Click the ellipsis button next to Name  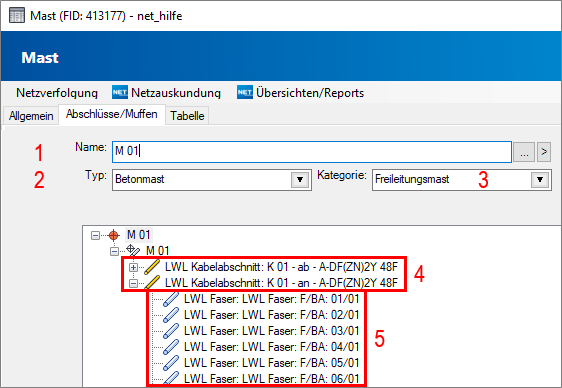pyautogui.click(x=524, y=152)
